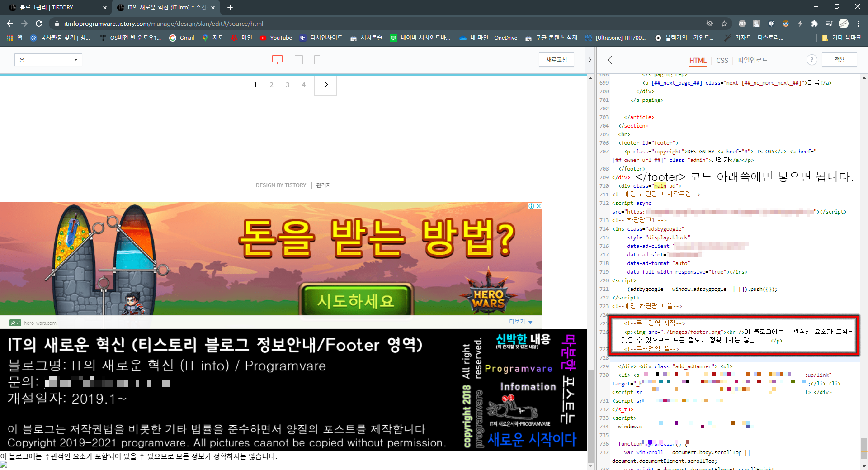Open the '구글 콘텐츠 삭제' bookmark

(552, 38)
